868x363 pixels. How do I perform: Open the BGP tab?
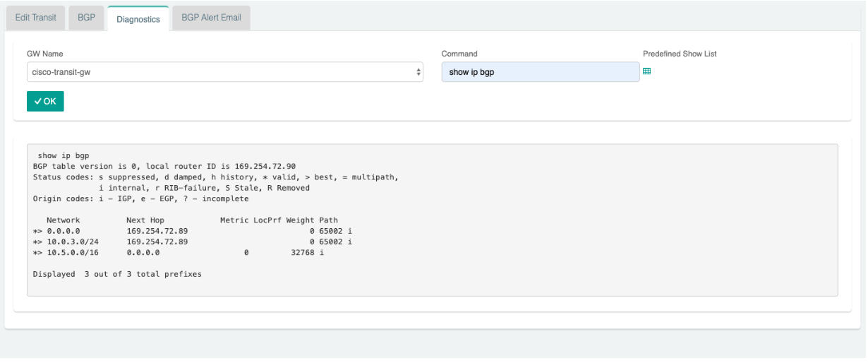(x=86, y=18)
